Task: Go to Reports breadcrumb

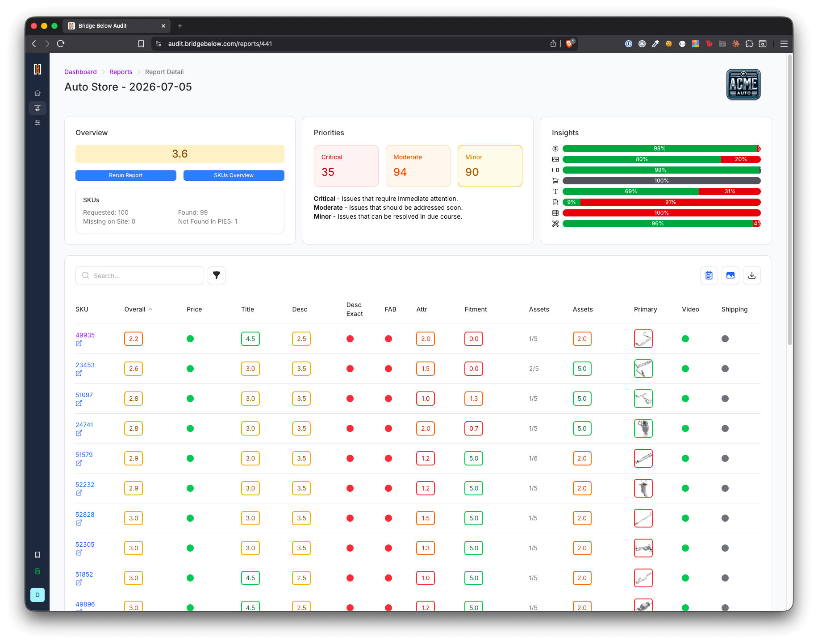Action: click(121, 72)
